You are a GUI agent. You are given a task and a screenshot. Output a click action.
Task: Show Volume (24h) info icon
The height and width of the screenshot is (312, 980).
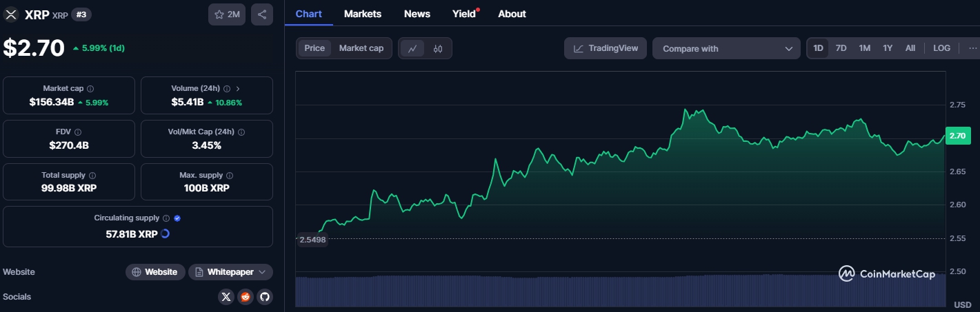tap(227, 89)
